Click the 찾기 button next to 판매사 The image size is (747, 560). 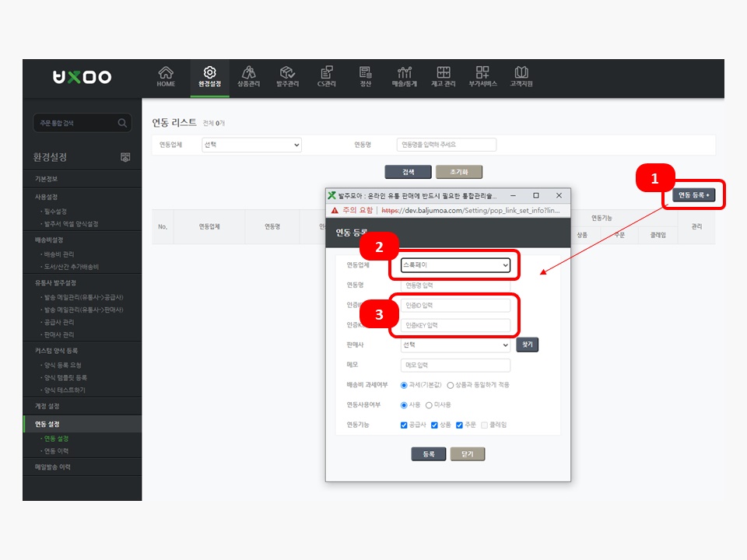point(527,345)
